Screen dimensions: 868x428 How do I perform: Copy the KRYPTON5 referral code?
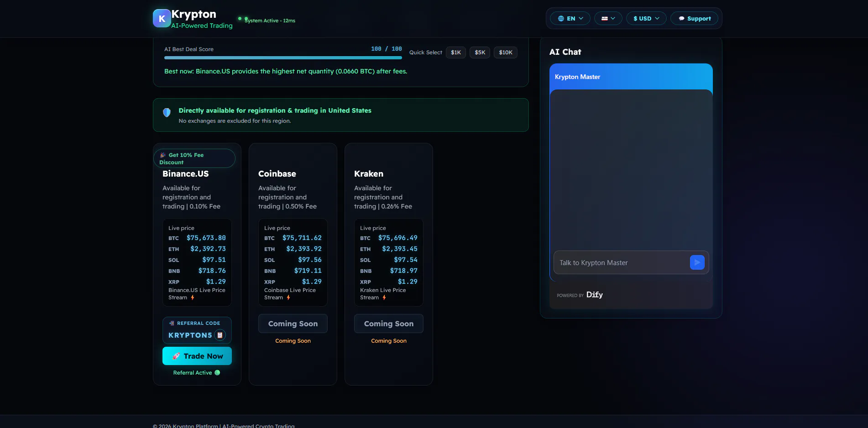tap(220, 335)
